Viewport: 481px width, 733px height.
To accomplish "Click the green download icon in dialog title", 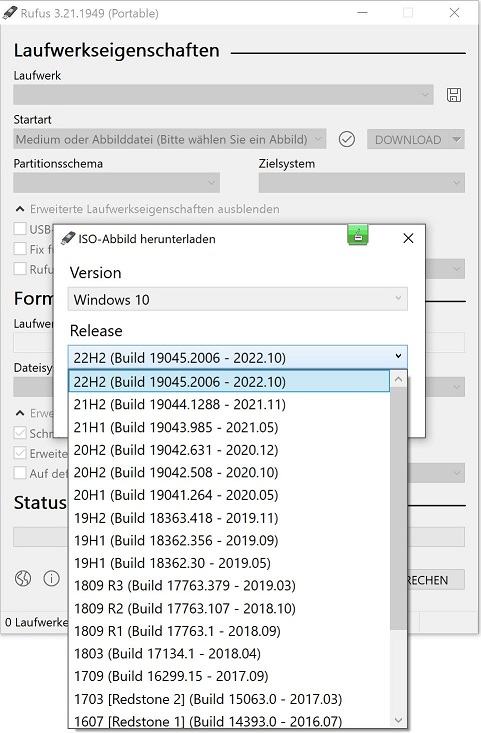I will click(x=358, y=235).
